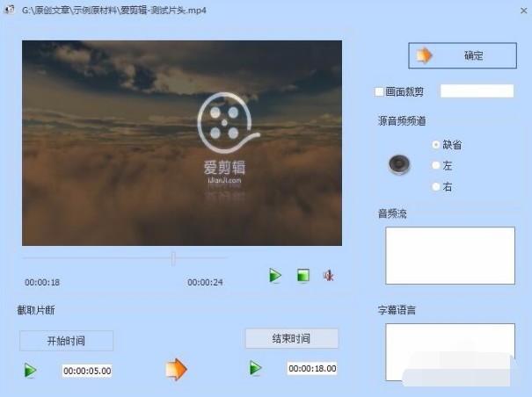Click the field next to 画面裁剪
Screen dimensions: 532x397
pyautogui.click(x=477, y=91)
